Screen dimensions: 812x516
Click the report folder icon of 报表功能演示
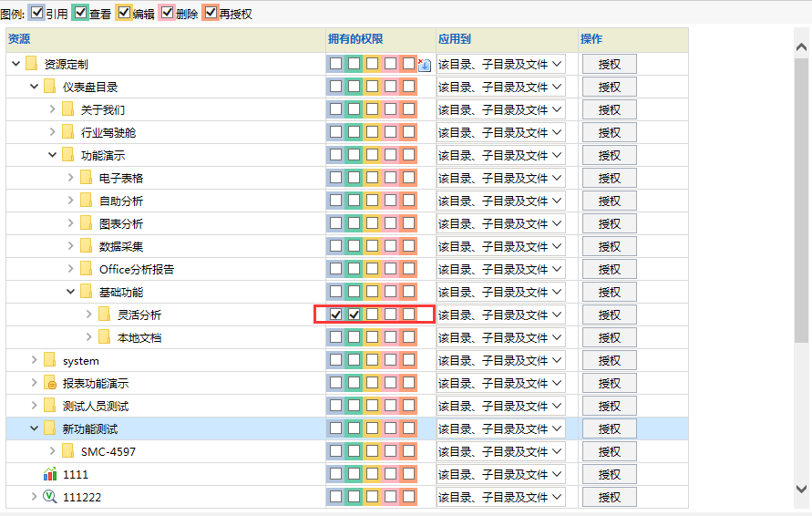(50, 383)
